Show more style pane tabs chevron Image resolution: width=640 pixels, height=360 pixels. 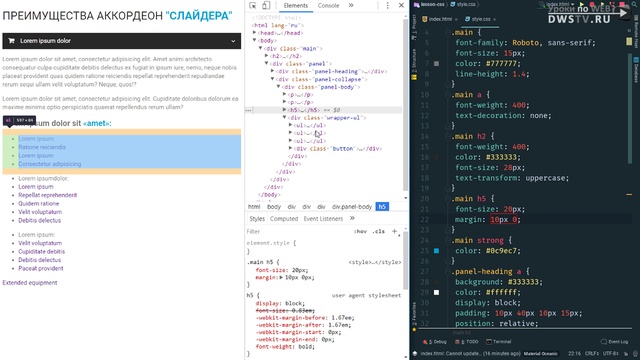point(352,219)
